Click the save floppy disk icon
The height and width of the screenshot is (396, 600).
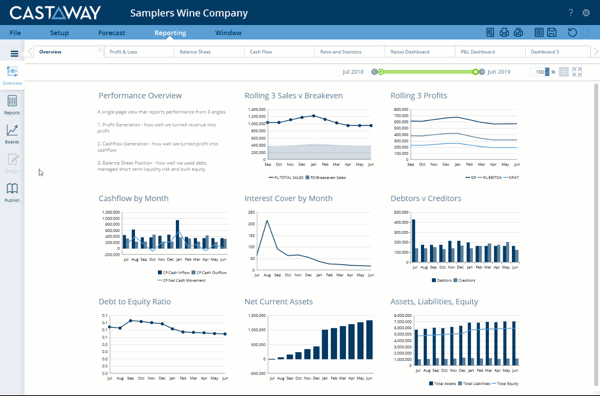pyautogui.click(x=552, y=33)
